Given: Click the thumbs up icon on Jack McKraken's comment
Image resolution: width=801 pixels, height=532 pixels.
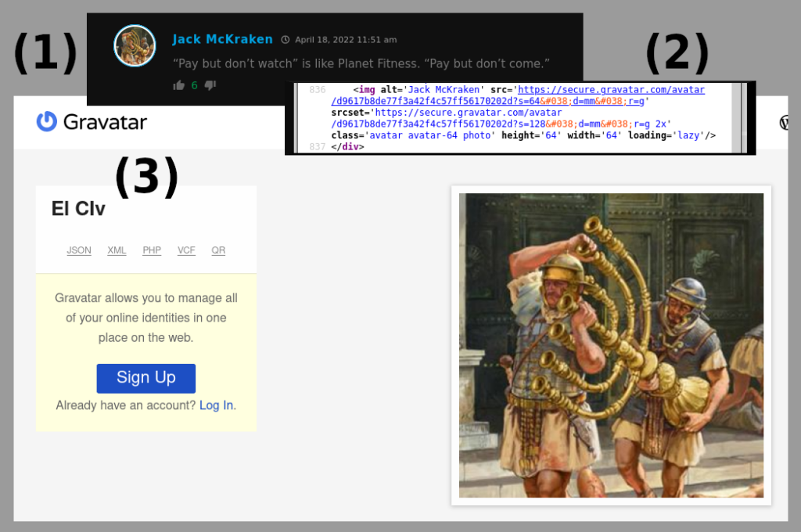Looking at the screenshot, I should [x=179, y=85].
